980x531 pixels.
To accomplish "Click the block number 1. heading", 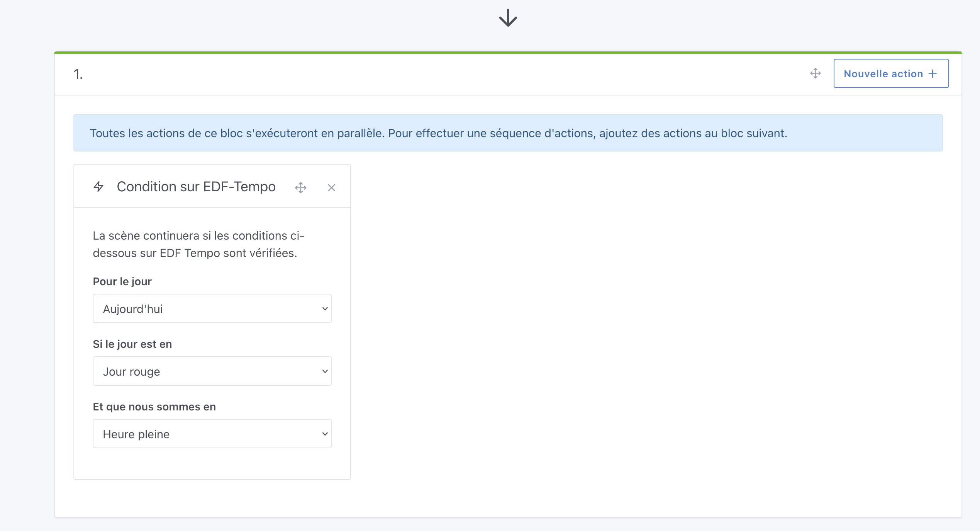I will click(x=78, y=74).
